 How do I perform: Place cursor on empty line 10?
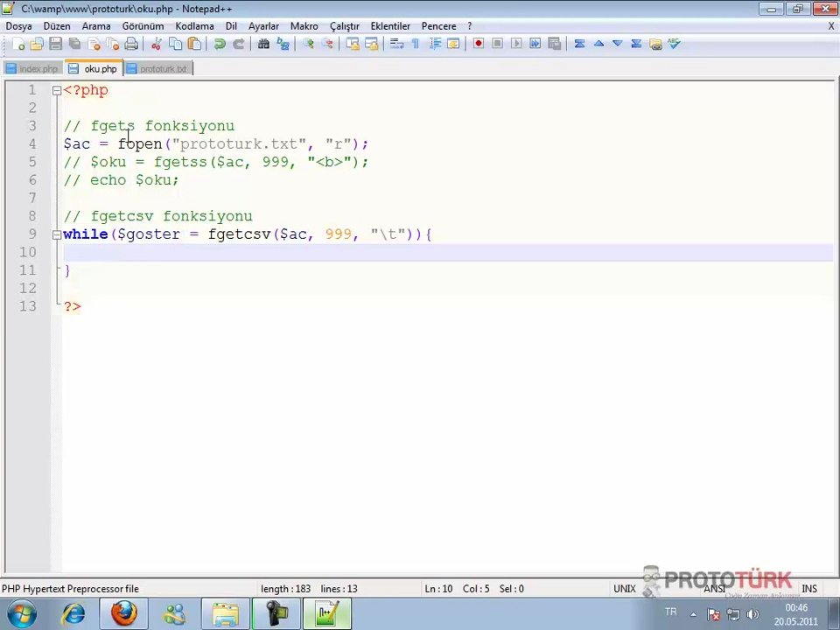click(x=448, y=252)
